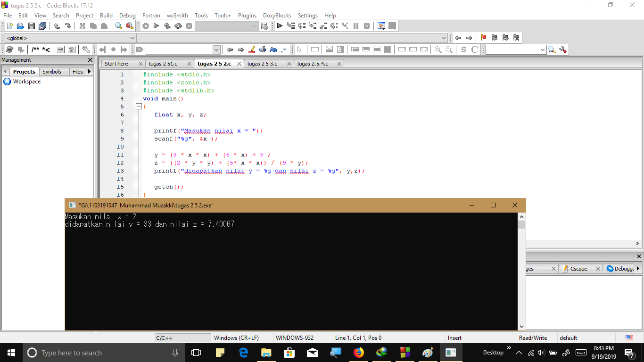
Task: Click the Build and run icon
Action: (x=167, y=26)
